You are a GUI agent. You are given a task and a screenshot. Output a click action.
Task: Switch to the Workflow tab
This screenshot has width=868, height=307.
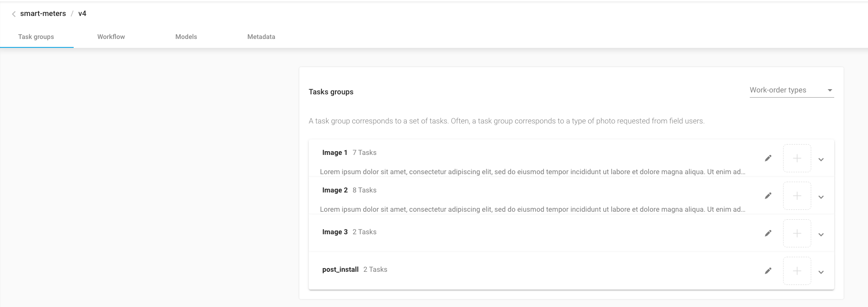(111, 37)
